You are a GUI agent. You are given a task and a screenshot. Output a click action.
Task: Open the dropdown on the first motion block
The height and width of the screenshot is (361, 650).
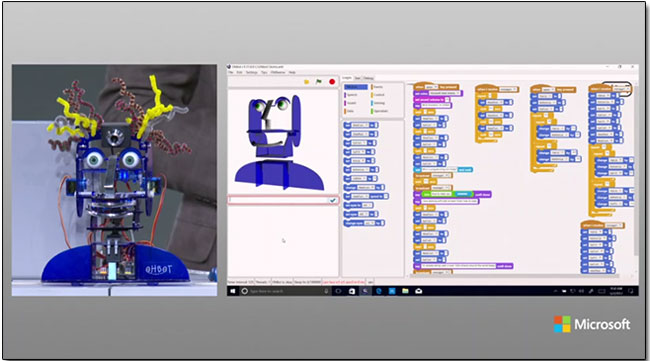[x=368, y=125]
